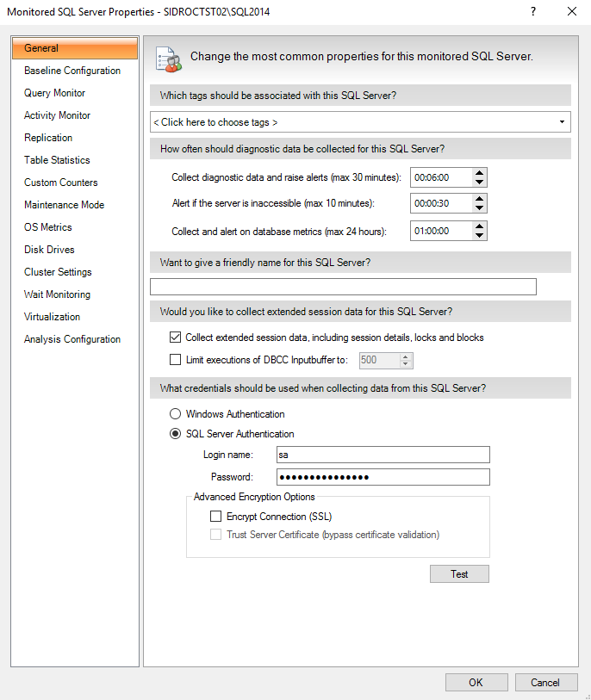Select Windows Authentication option
This screenshot has height=700, width=591.
pyautogui.click(x=176, y=414)
